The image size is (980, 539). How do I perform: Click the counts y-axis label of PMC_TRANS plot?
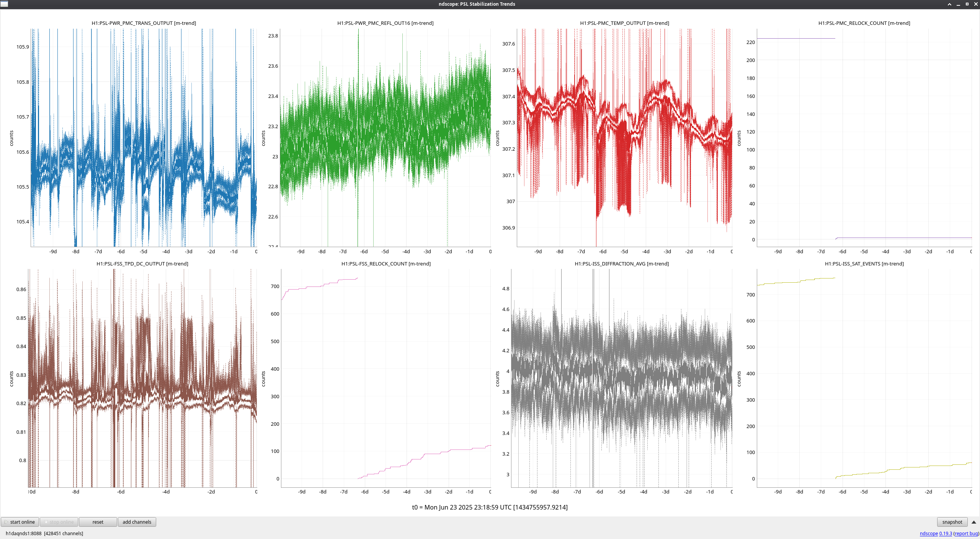click(x=11, y=138)
